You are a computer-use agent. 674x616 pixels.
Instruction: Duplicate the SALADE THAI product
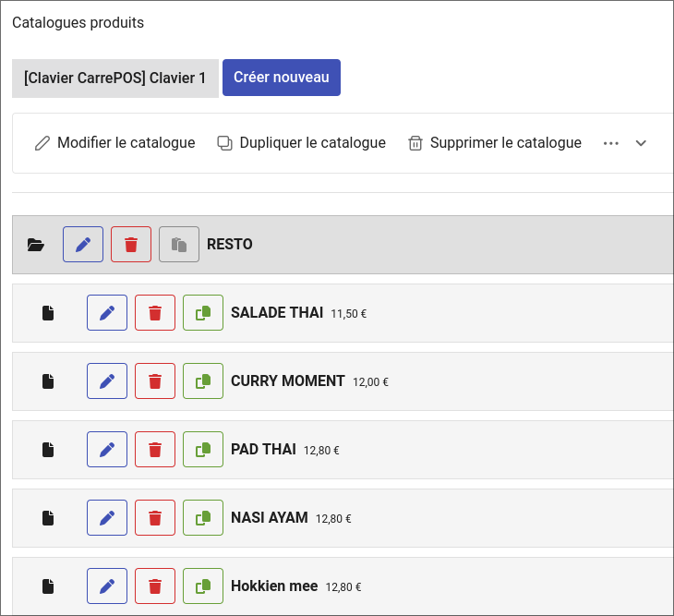pyautogui.click(x=203, y=312)
